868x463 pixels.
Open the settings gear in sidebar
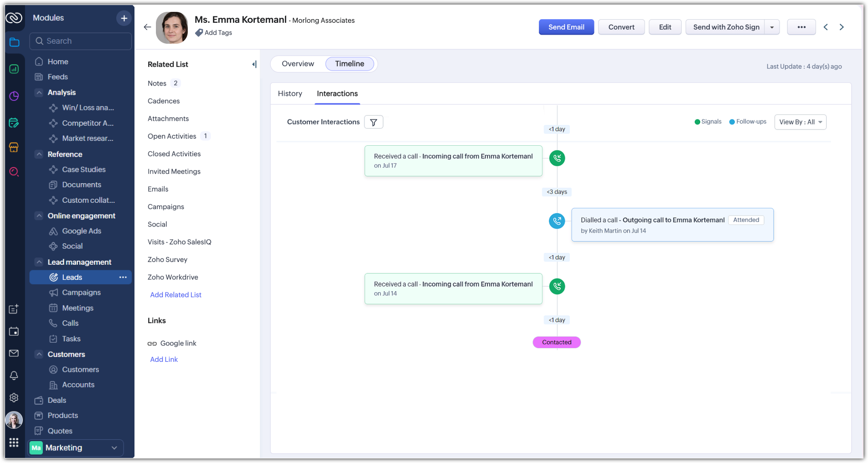point(14,397)
